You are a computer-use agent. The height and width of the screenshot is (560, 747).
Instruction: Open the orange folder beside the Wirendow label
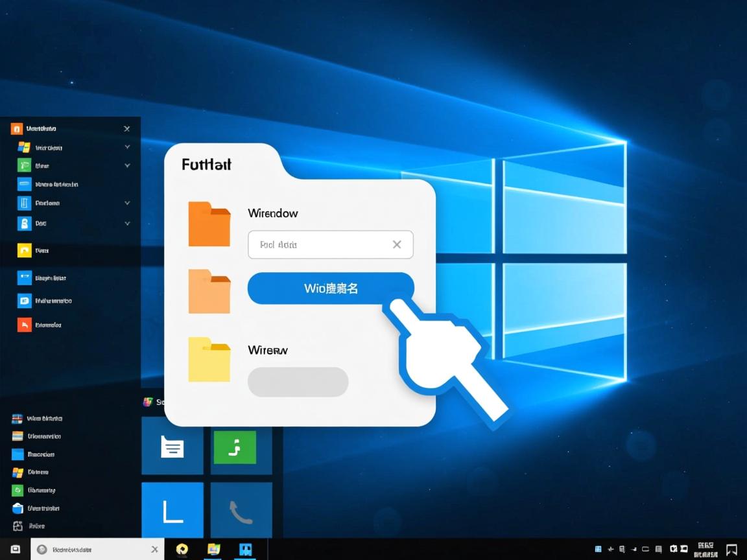coord(209,224)
